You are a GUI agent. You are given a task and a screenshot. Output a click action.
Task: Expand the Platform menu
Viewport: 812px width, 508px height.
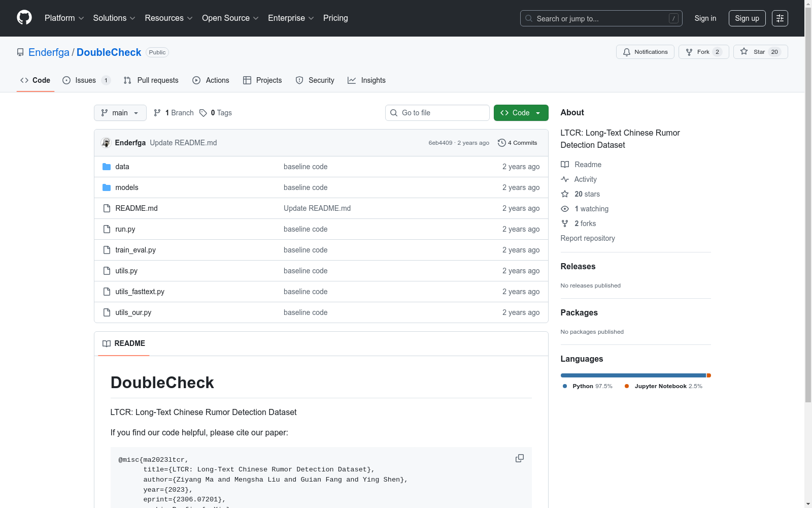(64, 18)
